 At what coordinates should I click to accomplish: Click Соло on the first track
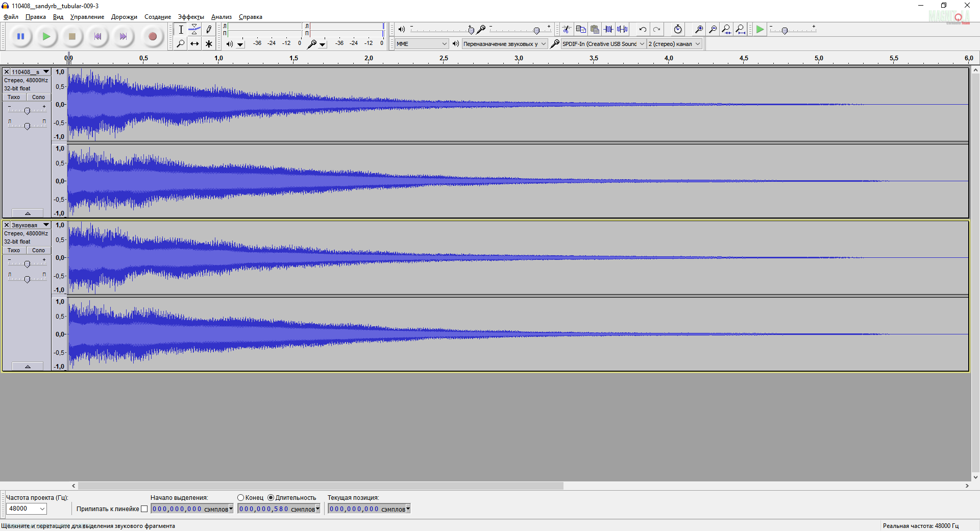(x=39, y=97)
